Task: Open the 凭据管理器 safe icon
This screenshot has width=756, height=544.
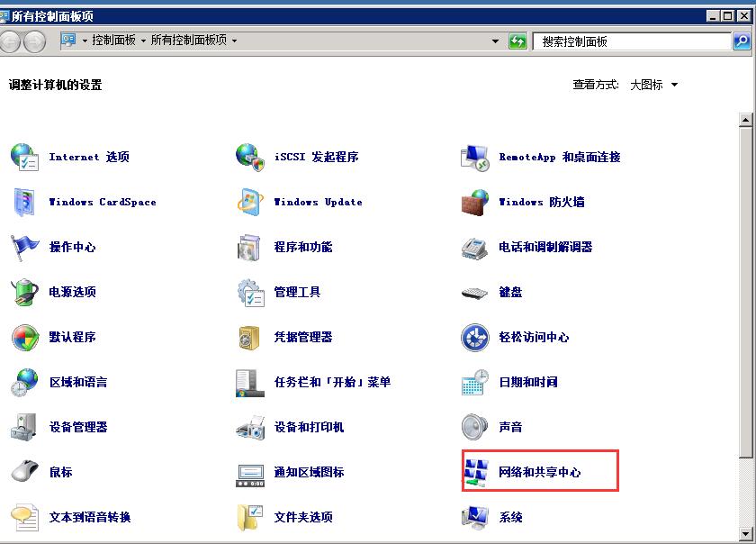Action: tap(249, 338)
